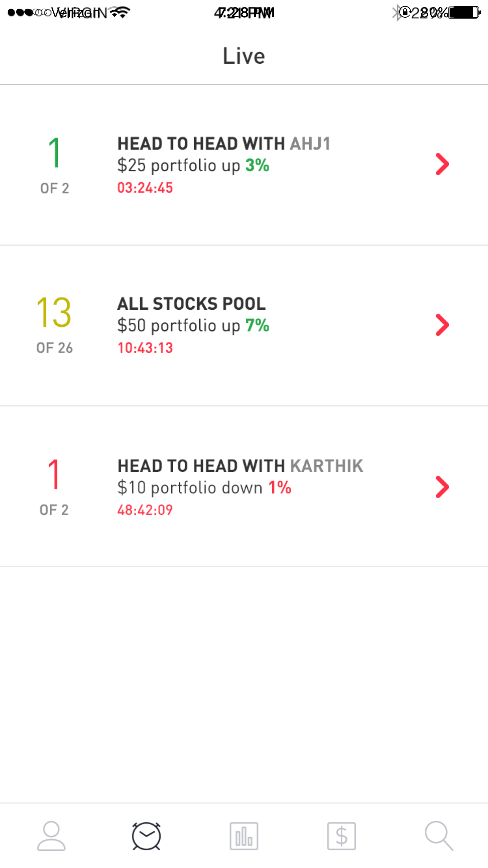Open HEAD TO HEAD WITH KARTHIK contest

[x=240, y=466]
